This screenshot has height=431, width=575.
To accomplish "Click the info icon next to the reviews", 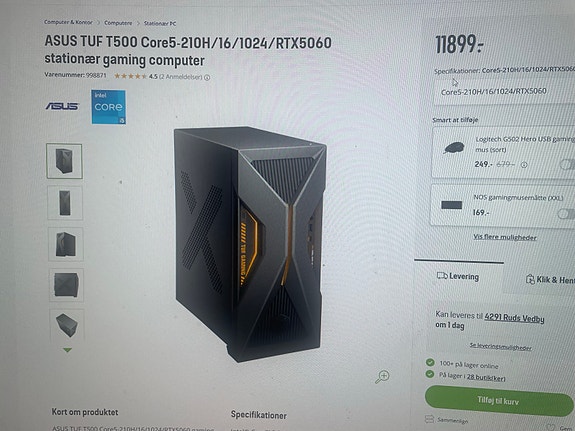I will [207, 77].
